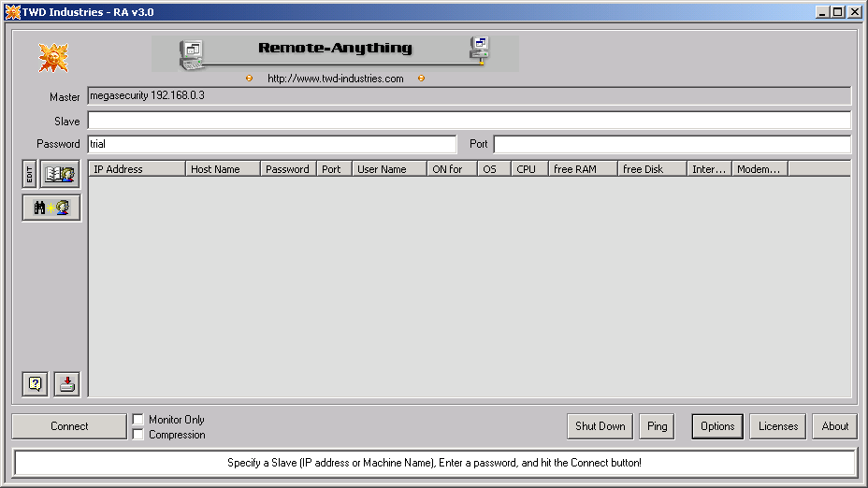The width and height of the screenshot is (868, 488).
Task: Visit the www.twd-industries.com link
Action: (x=335, y=79)
